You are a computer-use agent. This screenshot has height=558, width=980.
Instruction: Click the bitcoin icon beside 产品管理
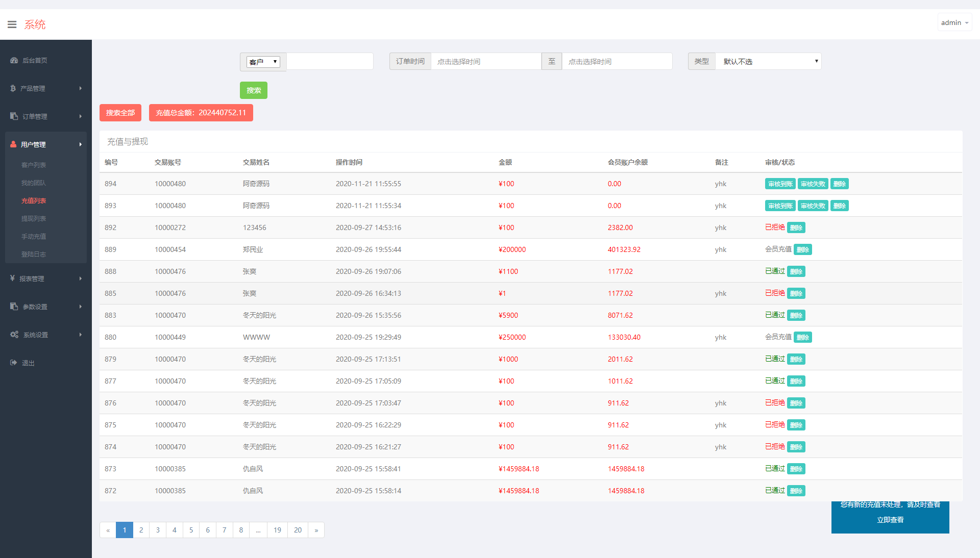pos(13,88)
